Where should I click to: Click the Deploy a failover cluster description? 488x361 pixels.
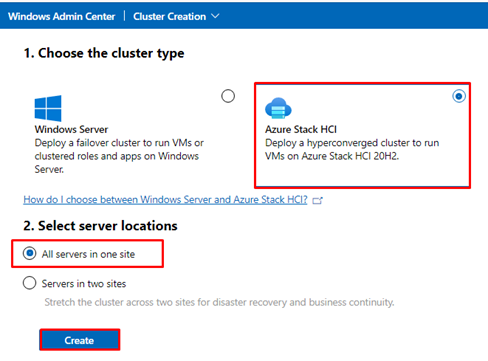coord(119,156)
